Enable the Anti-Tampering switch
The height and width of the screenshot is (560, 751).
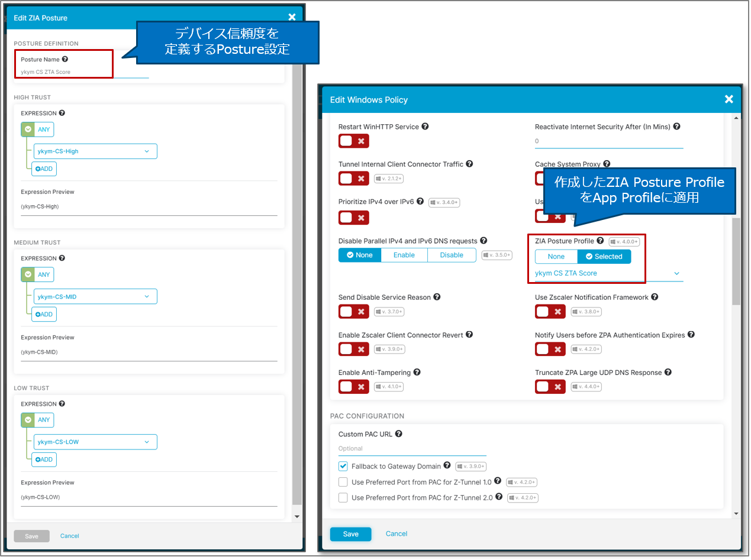point(354,386)
